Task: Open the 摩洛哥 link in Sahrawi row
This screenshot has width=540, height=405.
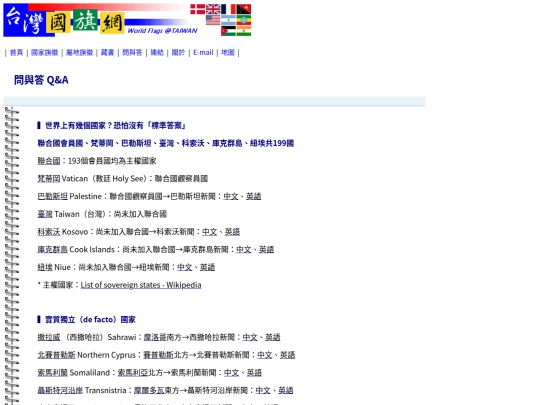Action: tap(155, 337)
